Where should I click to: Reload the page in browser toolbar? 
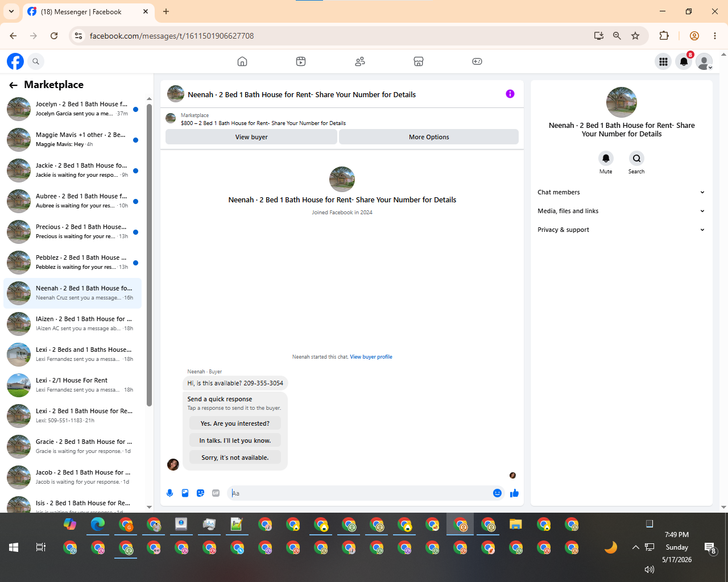pos(54,36)
